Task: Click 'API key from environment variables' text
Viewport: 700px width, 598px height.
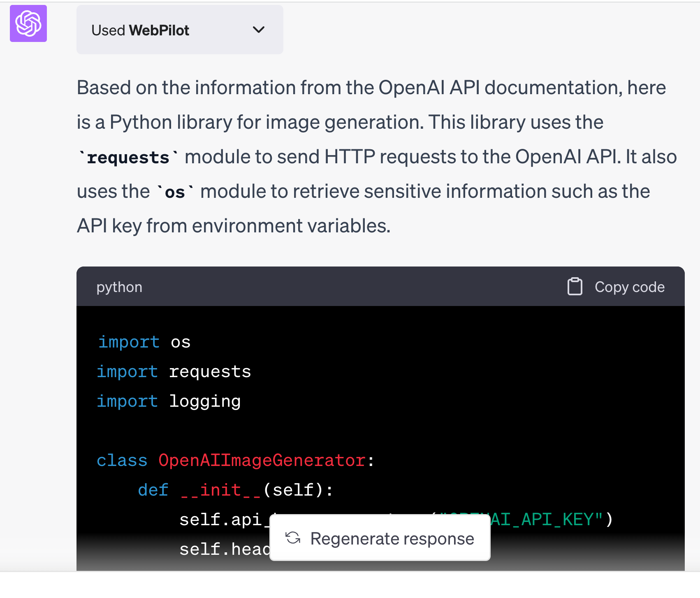Action: 233,226
